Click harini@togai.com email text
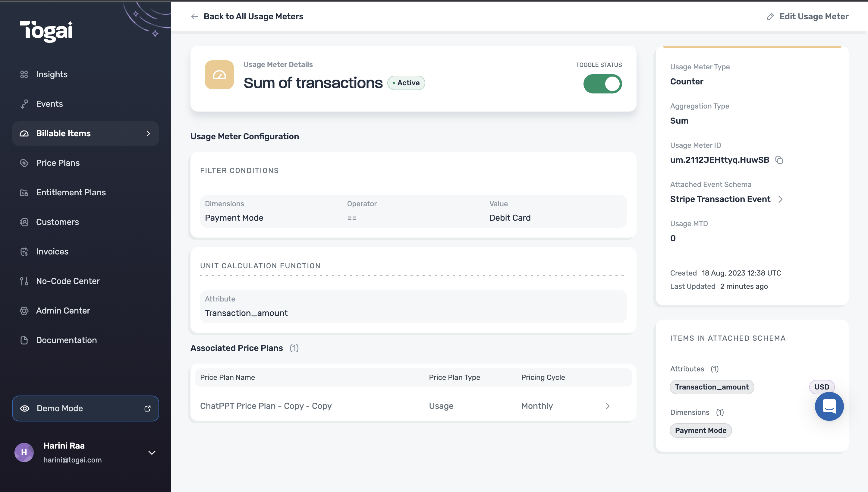Image resolution: width=868 pixels, height=492 pixels. click(72, 460)
